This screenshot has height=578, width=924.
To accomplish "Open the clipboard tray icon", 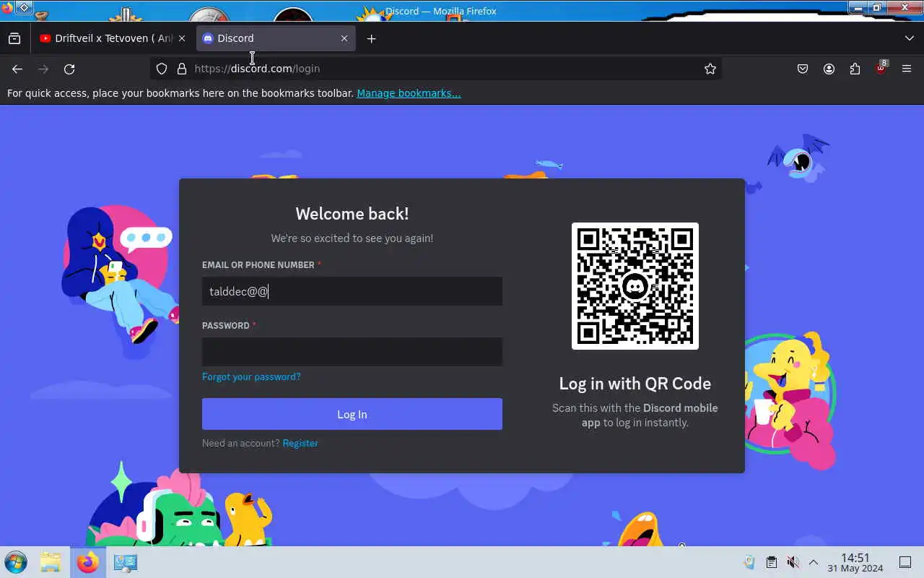I will (771, 562).
